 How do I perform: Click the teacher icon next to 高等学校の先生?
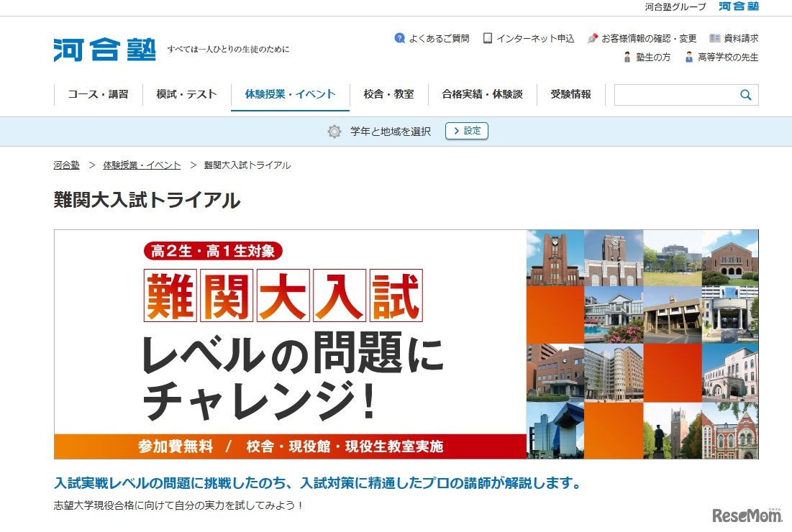pyautogui.click(x=688, y=57)
